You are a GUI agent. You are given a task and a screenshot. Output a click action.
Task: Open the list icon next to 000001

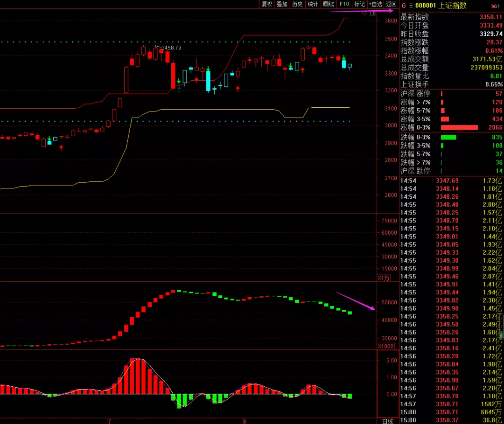(x=411, y=6)
